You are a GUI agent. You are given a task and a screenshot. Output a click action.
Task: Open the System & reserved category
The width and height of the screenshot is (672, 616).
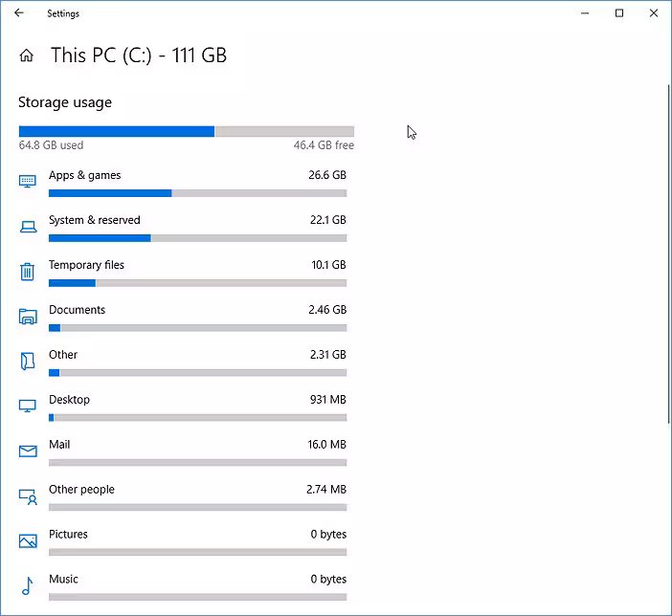pos(95,220)
